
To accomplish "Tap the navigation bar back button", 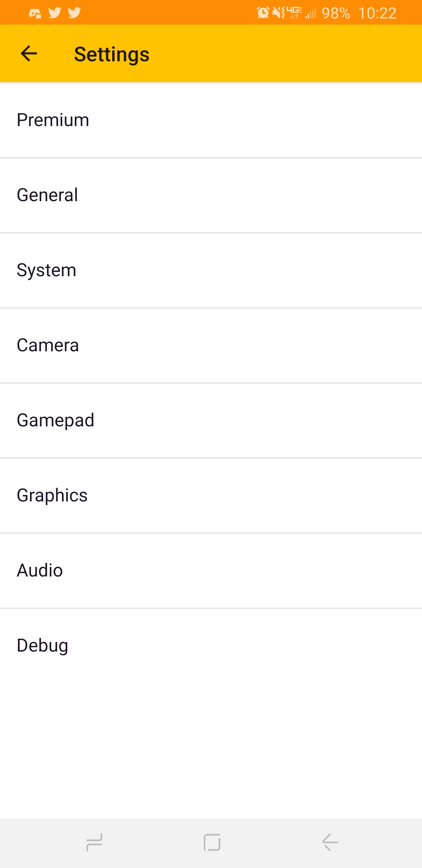I will coord(330,842).
